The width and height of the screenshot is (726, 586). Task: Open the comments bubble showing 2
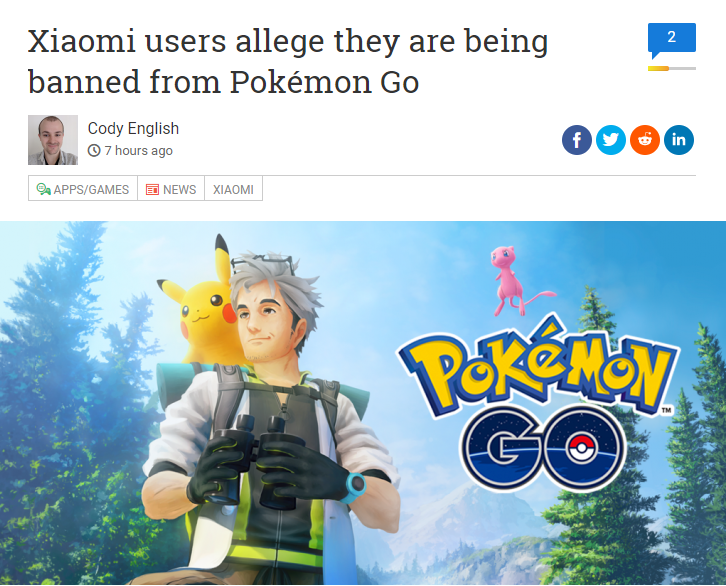click(x=672, y=40)
